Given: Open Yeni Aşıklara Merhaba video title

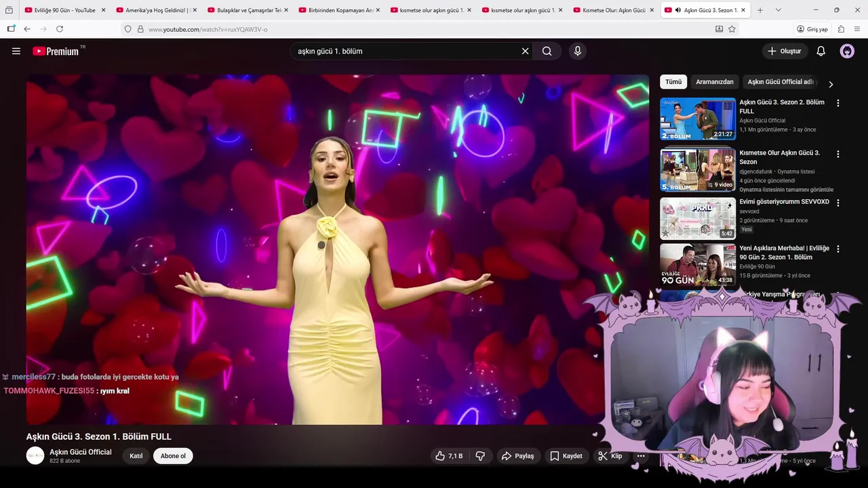Looking at the screenshot, I should pos(785,253).
